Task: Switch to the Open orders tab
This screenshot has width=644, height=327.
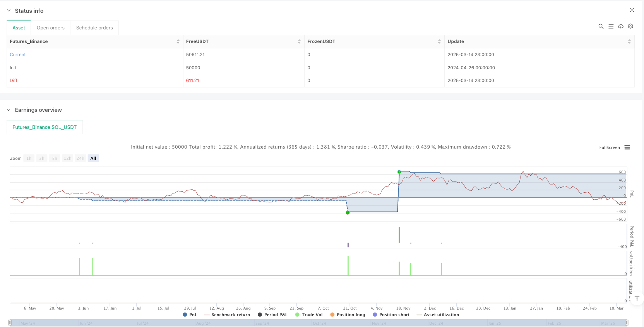Action: [x=51, y=28]
